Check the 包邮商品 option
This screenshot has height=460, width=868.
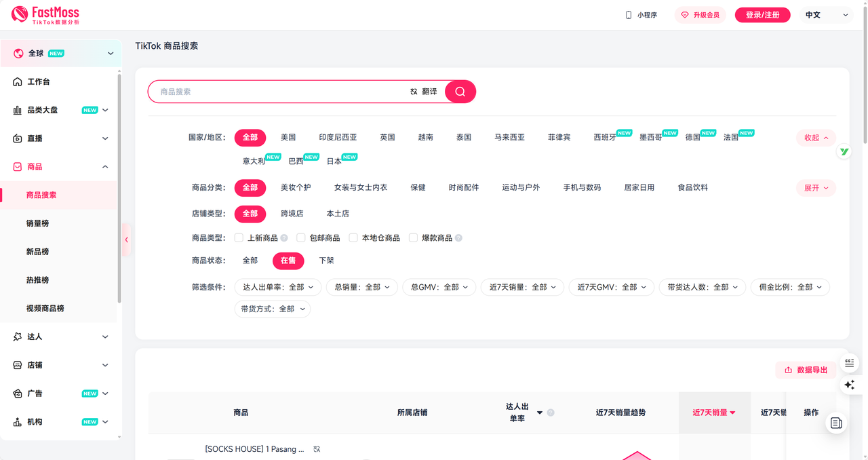(x=301, y=238)
